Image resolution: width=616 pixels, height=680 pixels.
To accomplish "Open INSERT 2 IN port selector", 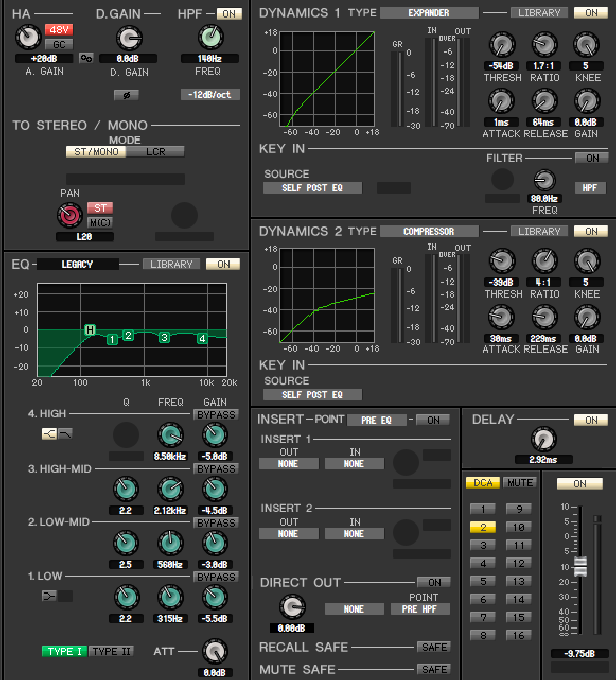I will pyautogui.click(x=354, y=534).
